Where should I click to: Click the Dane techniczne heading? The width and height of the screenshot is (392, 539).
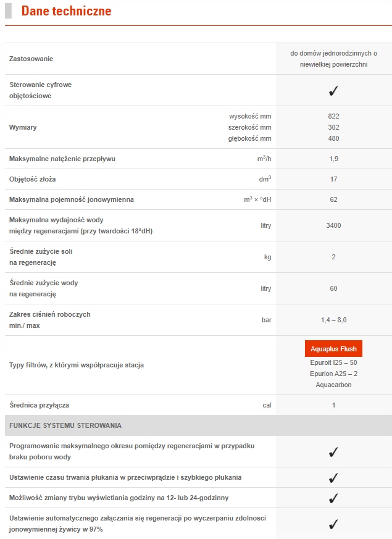[66, 11]
